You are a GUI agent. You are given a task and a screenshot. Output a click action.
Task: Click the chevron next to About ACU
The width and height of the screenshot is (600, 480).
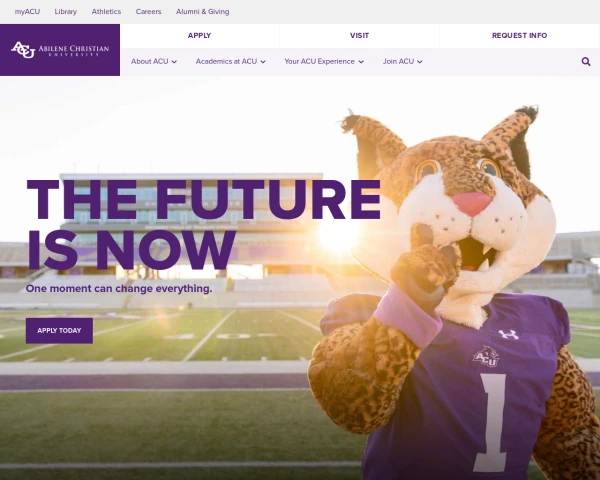point(174,62)
